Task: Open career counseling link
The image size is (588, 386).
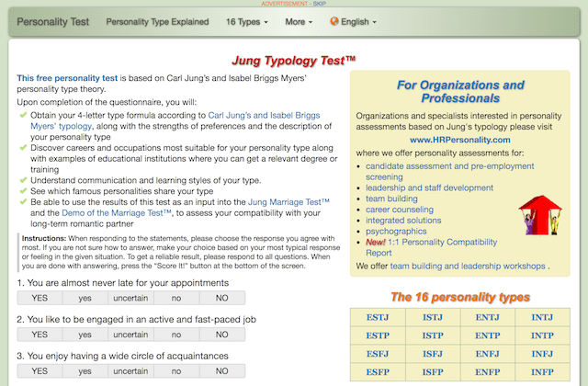Action: coord(400,210)
